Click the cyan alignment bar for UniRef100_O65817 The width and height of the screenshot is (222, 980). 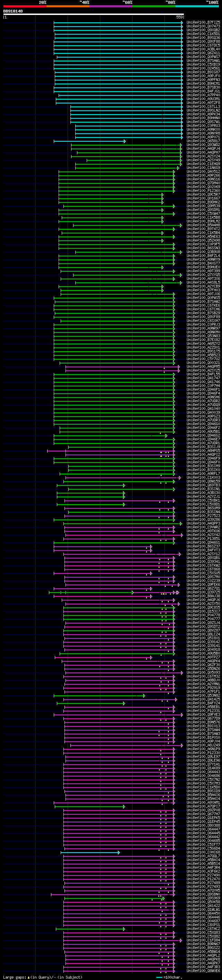[89, 141]
